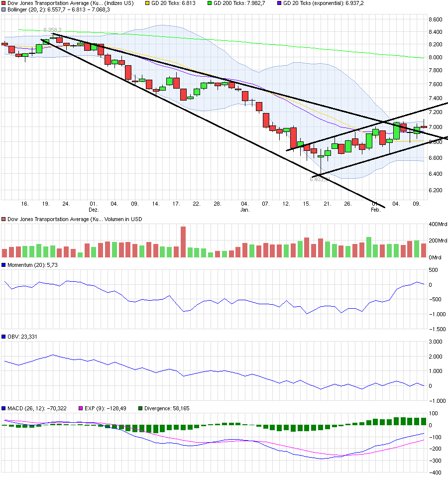Click the tallest red volume bar
This screenshot has height=477, width=448.
coord(183,242)
